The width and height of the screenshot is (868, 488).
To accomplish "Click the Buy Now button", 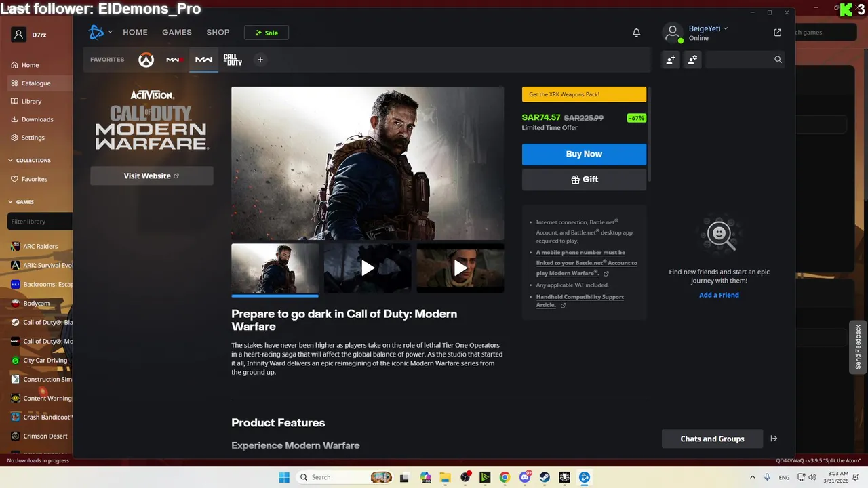I will [584, 154].
